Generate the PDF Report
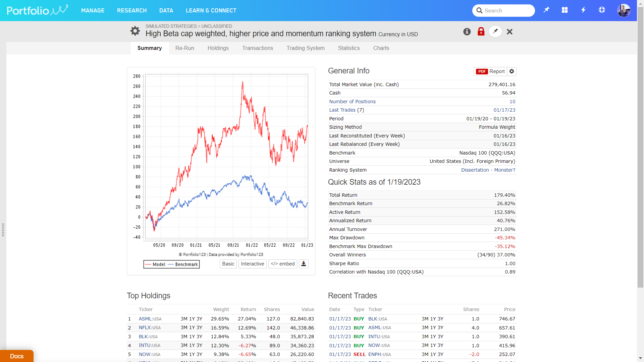 pyautogui.click(x=490, y=71)
